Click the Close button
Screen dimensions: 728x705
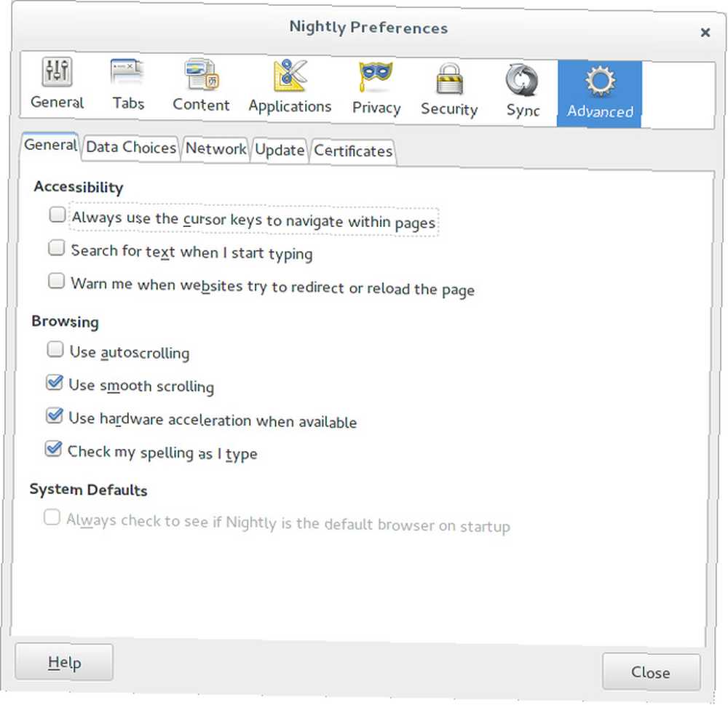click(x=651, y=672)
